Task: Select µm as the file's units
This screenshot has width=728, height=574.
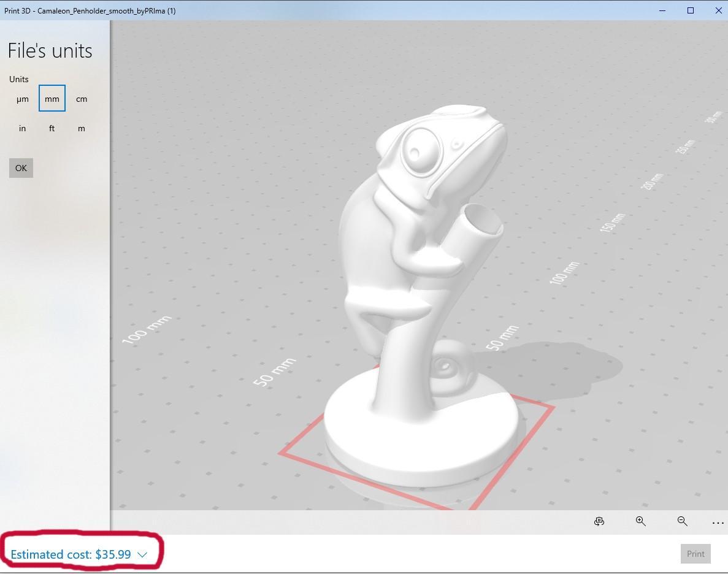Action: 22,99
